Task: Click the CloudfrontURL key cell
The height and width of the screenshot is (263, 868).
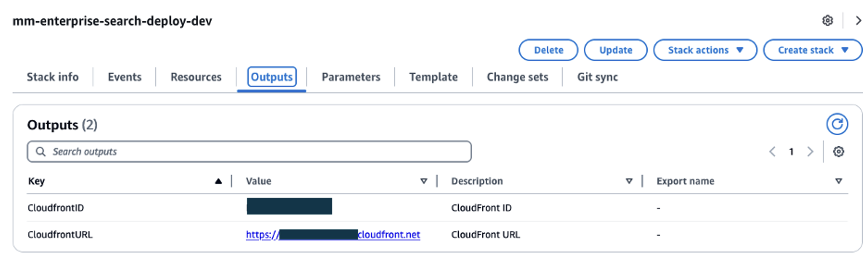Action: [x=60, y=235]
